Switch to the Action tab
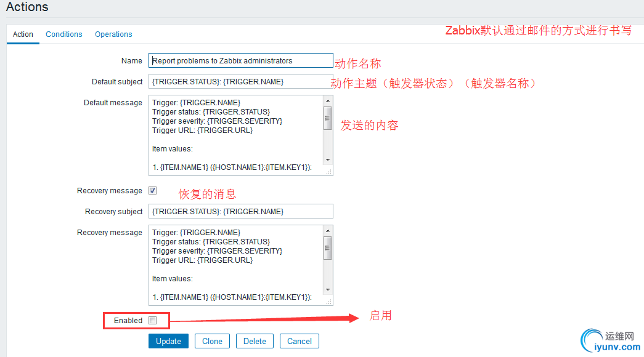This screenshot has height=357, width=644. [x=23, y=34]
